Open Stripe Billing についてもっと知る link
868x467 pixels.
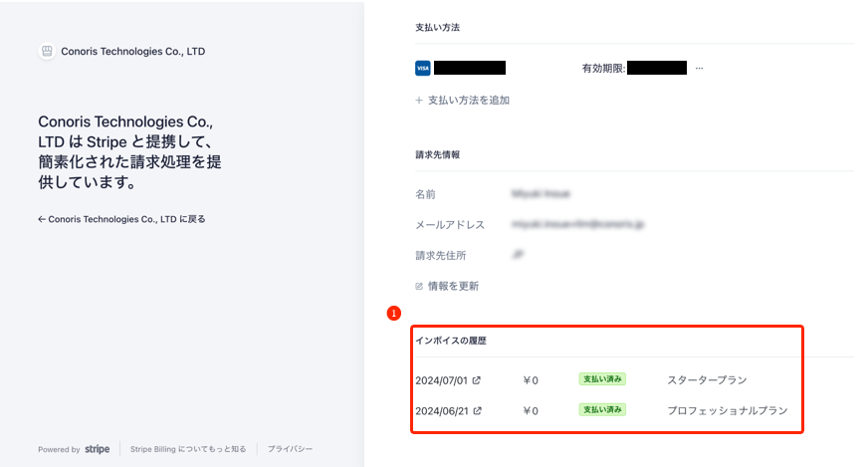[x=188, y=449]
